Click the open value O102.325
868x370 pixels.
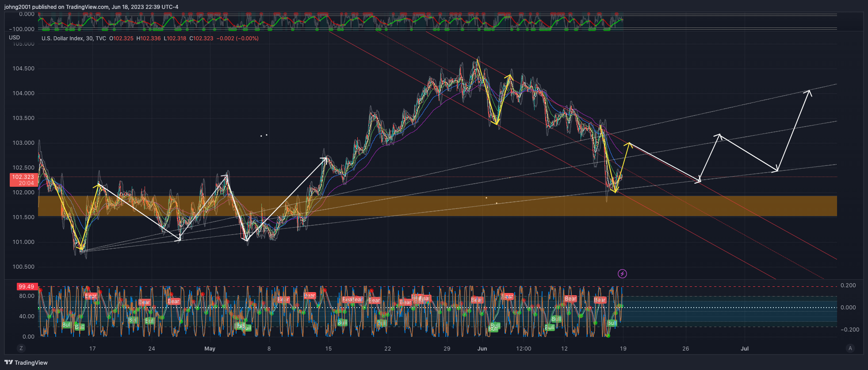(121, 39)
